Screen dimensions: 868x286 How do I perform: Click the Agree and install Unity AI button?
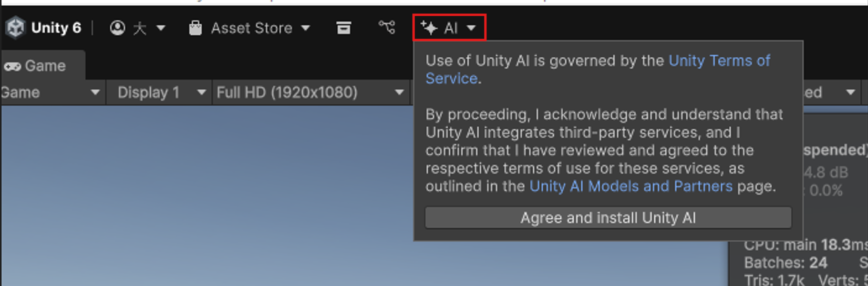click(608, 218)
